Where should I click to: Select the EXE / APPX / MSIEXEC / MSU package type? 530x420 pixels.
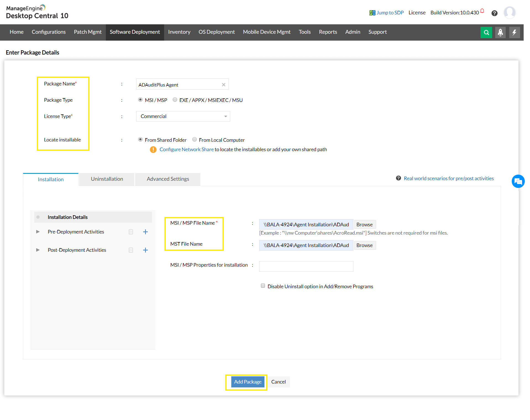[175, 99]
